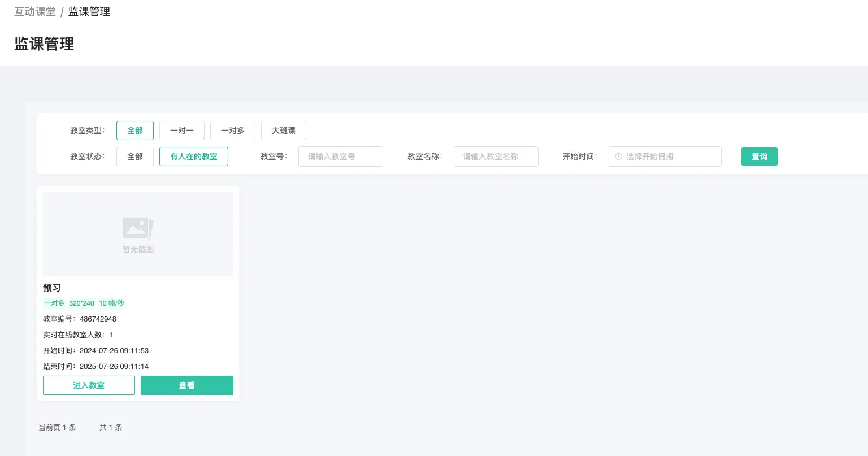Click the 暂无截图 classroom thumbnail preview
The width and height of the screenshot is (868, 456).
137,234
